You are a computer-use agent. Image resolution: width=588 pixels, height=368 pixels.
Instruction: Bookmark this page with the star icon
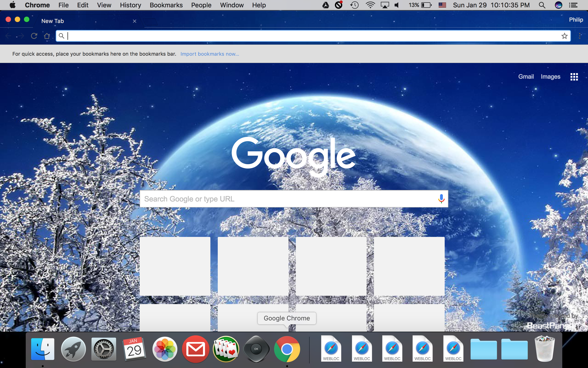564,36
